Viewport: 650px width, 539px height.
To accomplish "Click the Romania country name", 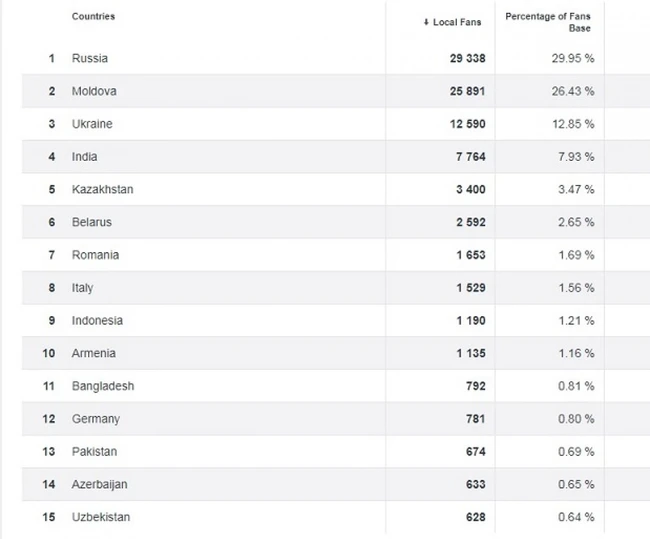I will pos(95,255).
